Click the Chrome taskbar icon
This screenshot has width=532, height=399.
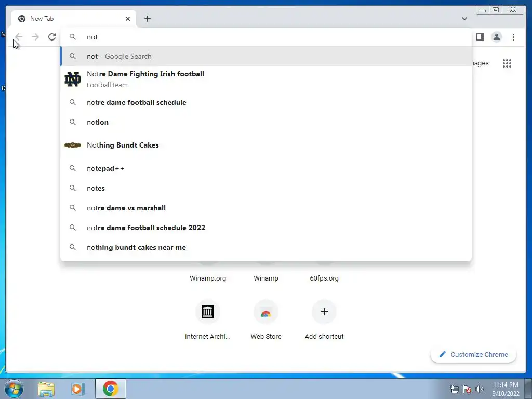point(111,389)
